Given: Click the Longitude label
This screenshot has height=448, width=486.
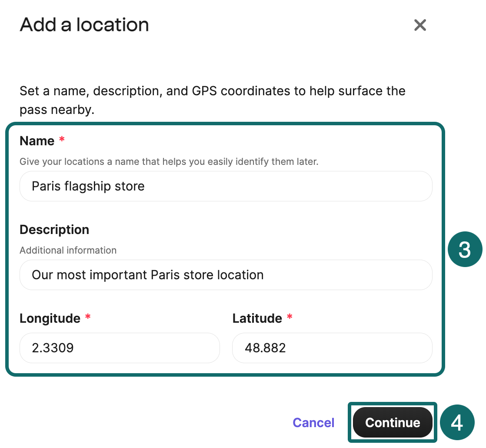Looking at the screenshot, I should (x=50, y=318).
